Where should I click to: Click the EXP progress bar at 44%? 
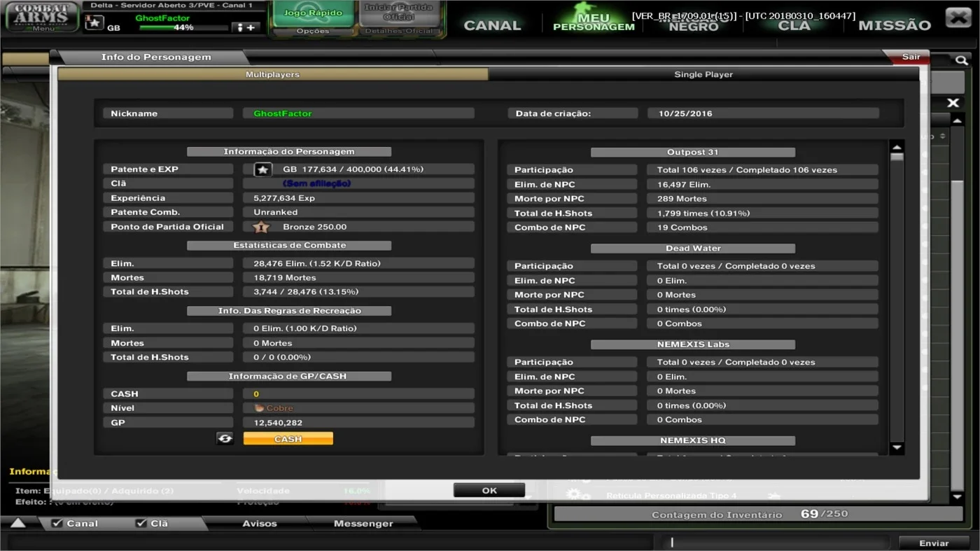(x=183, y=27)
